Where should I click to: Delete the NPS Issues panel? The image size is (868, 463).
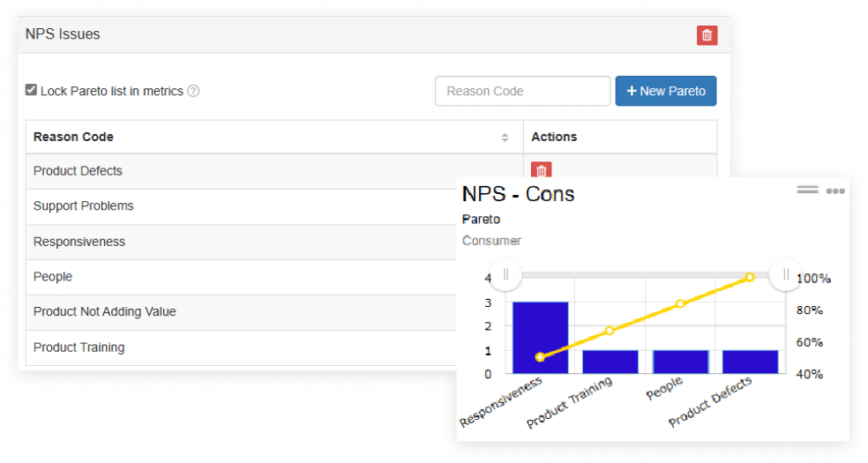[707, 35]
